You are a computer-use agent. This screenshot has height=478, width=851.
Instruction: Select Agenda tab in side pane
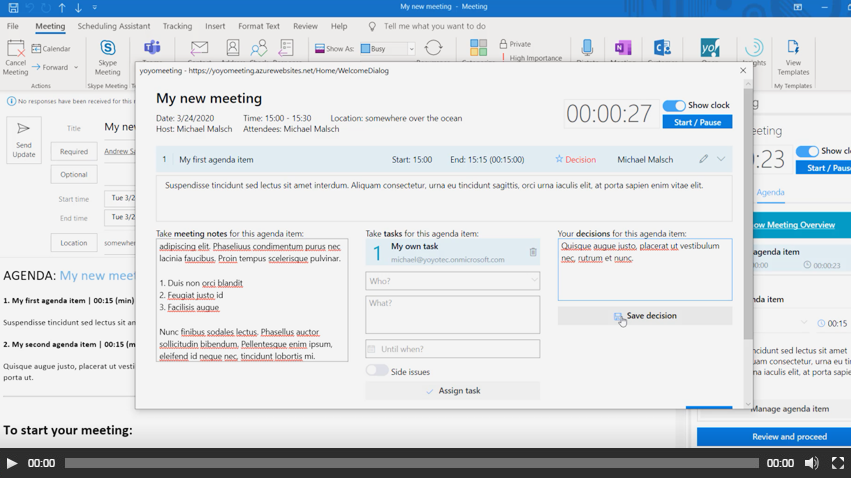click(770, 192)
